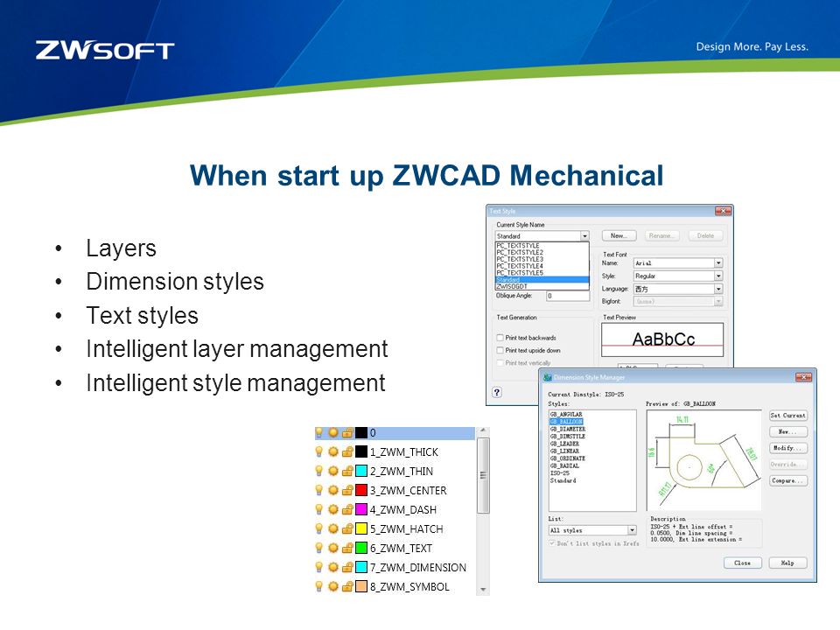Screen dimensions: 840x630
Task: Toggle lightbulb for 5_ZWM_HATCH layer
Action: 318,528
